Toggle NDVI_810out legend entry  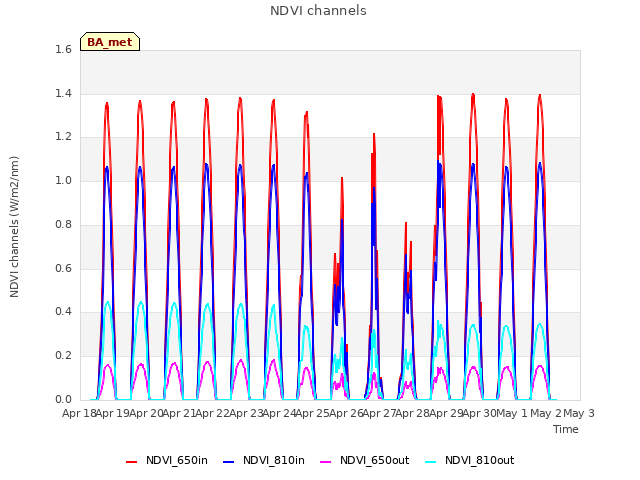point(469,460)
